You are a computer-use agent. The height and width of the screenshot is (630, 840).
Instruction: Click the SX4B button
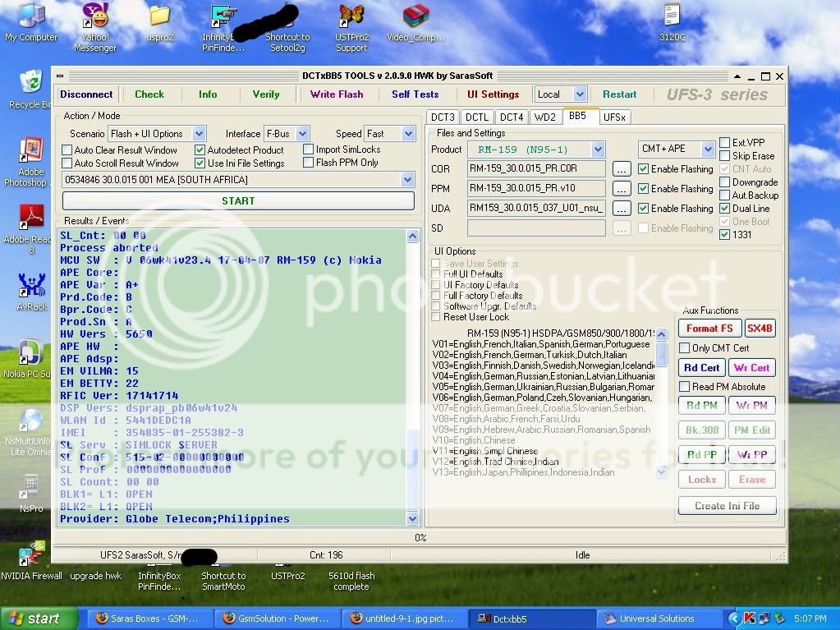tap(759, 329)
